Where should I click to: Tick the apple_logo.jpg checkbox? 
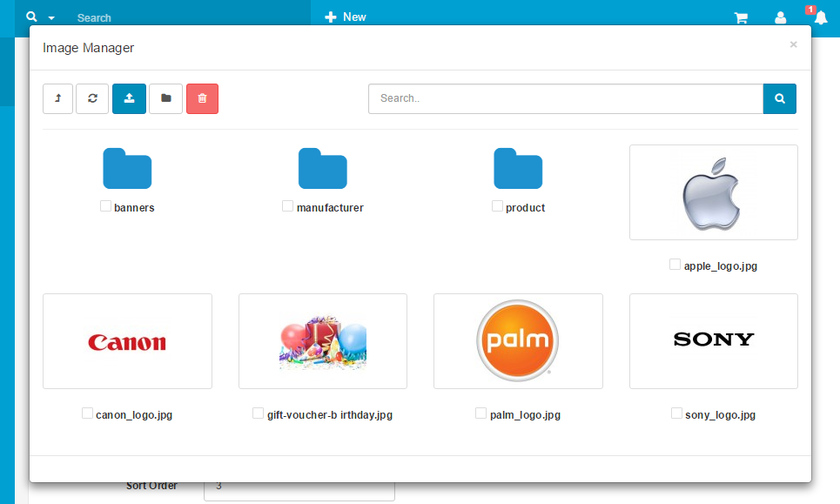675,265
